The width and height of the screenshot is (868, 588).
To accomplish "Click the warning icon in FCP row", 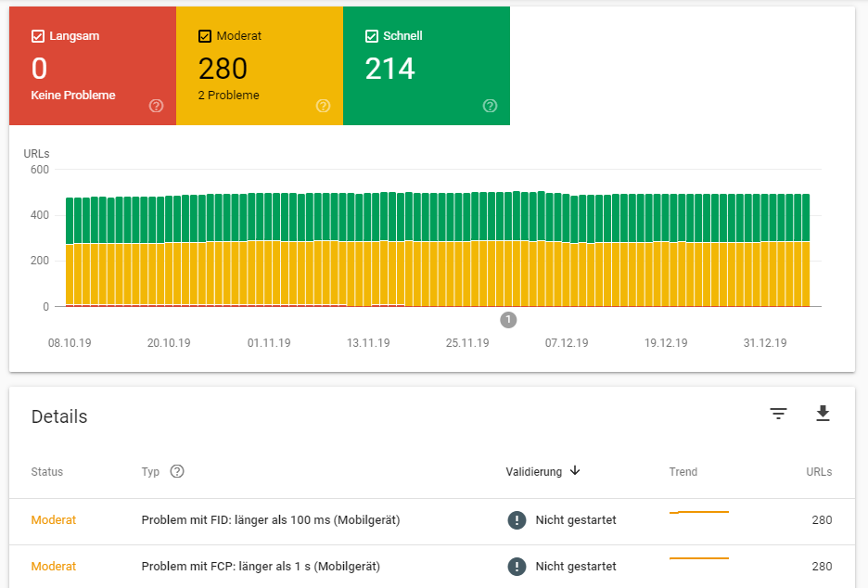I will point(517,567).
